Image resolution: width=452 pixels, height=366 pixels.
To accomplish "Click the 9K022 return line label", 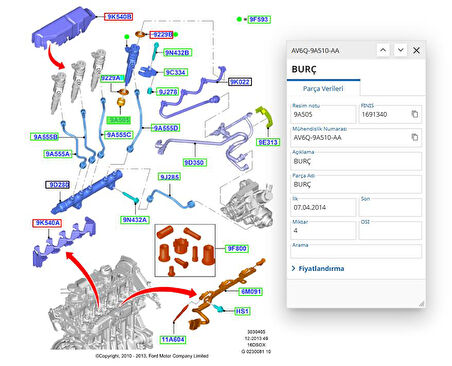I will [240, 82].
